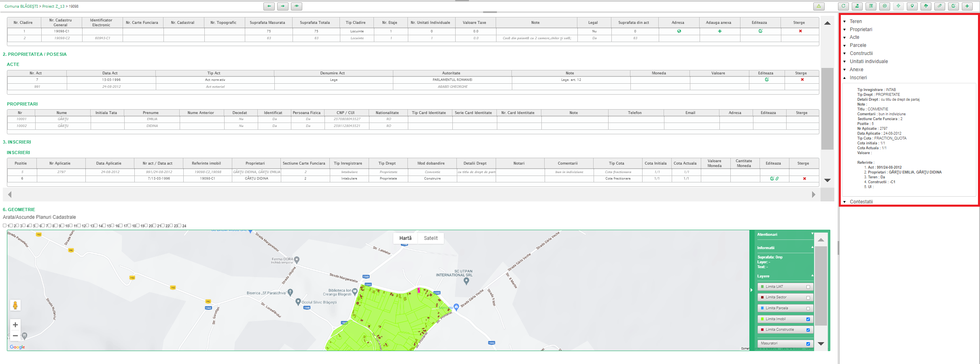980x364 pixels.
Task: Click the cloud upload toolbar button
Action: [x=926, y=6]
